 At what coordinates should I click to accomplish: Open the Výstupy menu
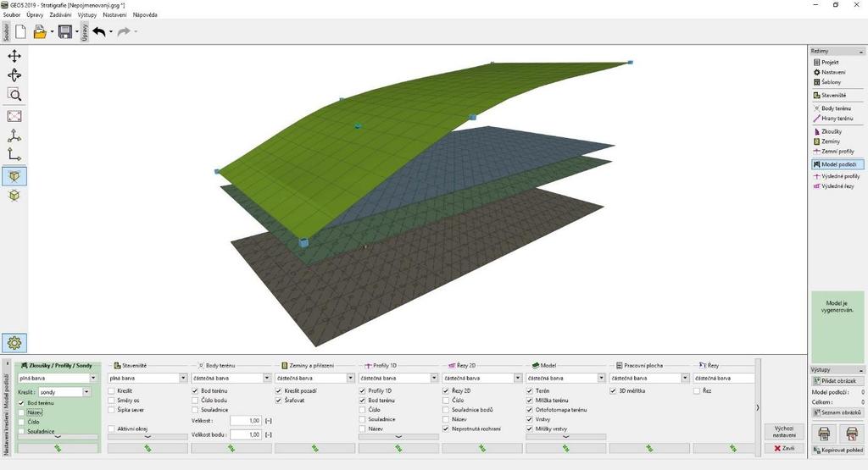click(x=87, y=15)
